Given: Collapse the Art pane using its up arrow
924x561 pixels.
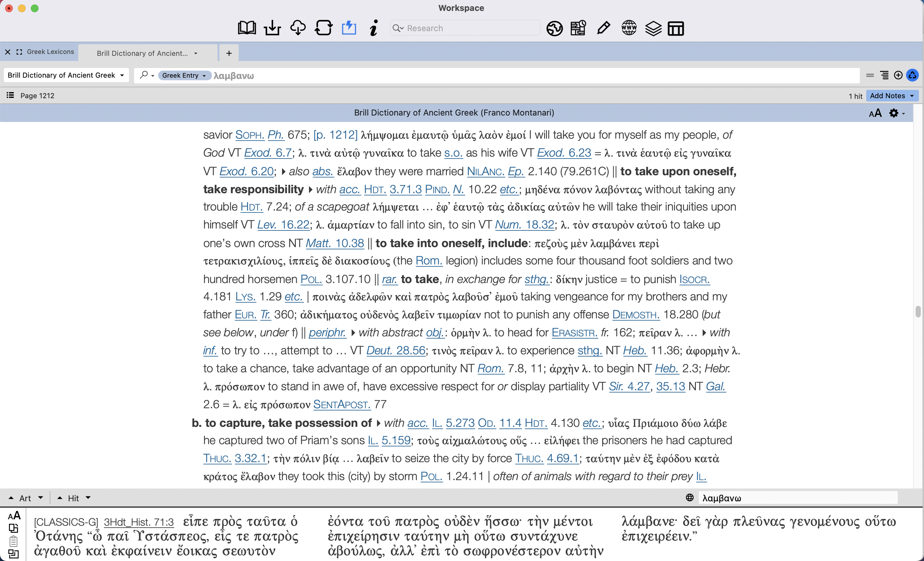Looking at the screenshot, I should click(x=11, y=498).
